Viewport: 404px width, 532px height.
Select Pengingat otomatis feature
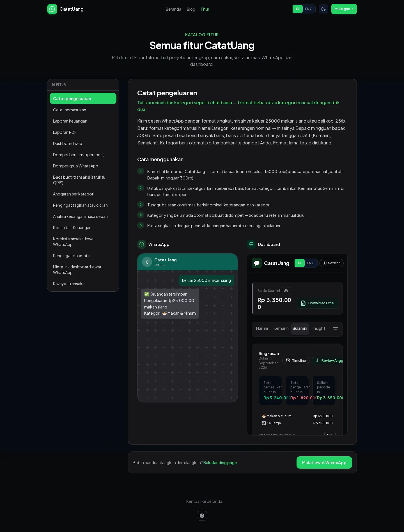pos(83,256)
